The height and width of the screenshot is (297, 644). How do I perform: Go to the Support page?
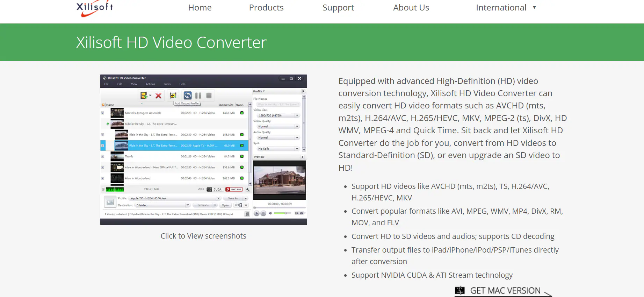(338, 8)
